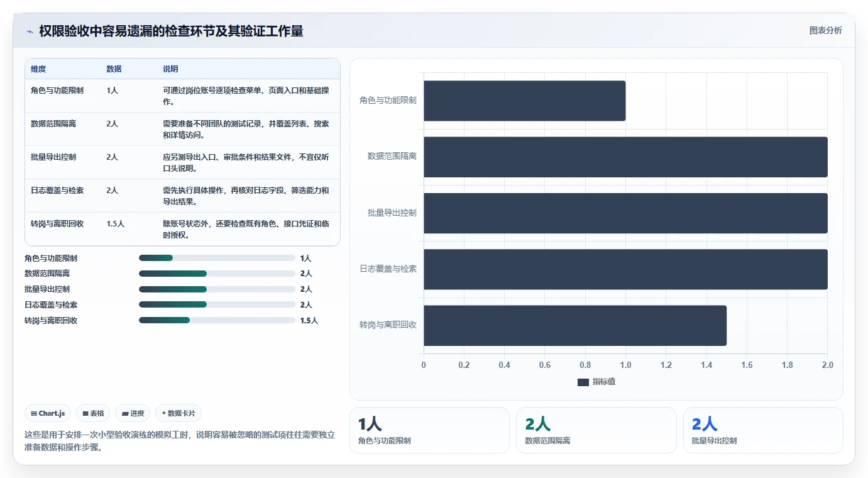
Task: Select table cell 数据范围隔离
Action: tap(53, 124)
